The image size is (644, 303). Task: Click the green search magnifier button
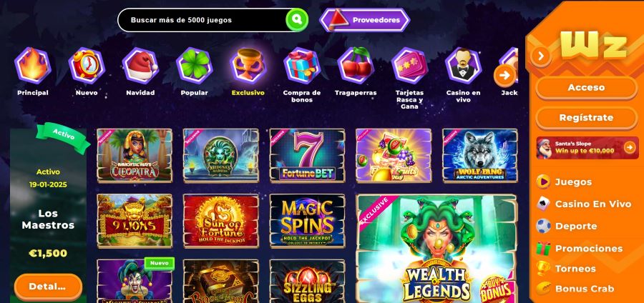coord(297,20)
